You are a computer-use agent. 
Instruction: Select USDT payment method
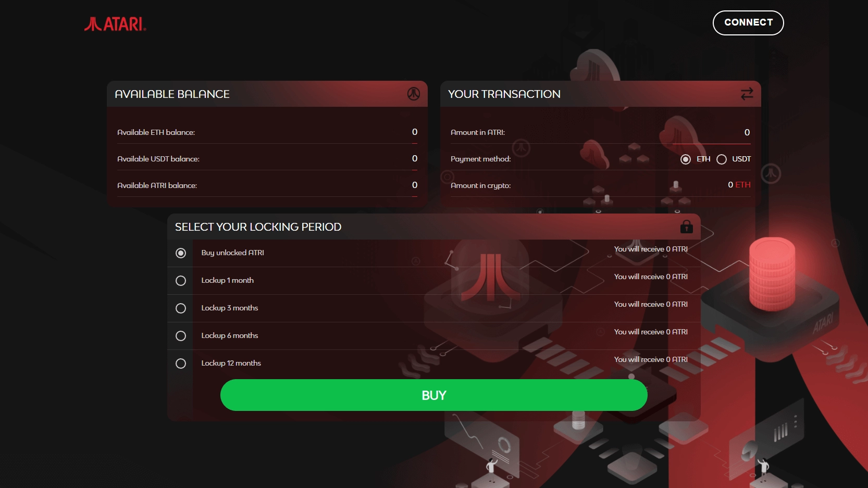(x=722, y=159)
